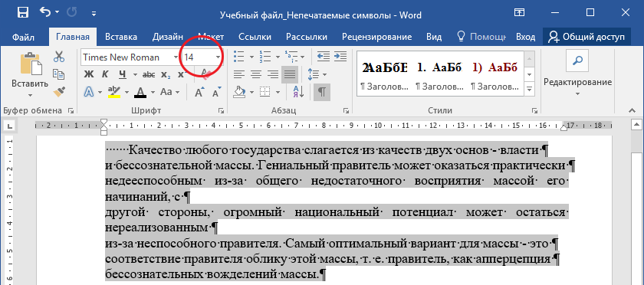Cut the selection with the scissors icon

[x=59, y=56]
